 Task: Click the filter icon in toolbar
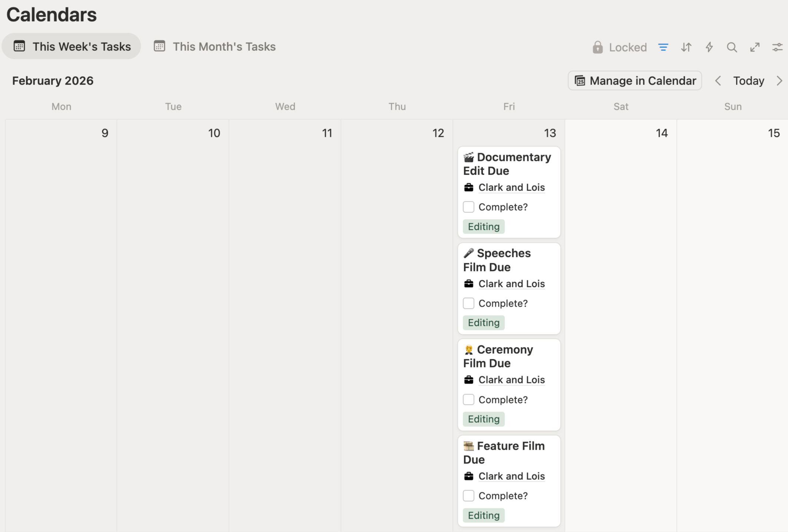tap(663, 47)
